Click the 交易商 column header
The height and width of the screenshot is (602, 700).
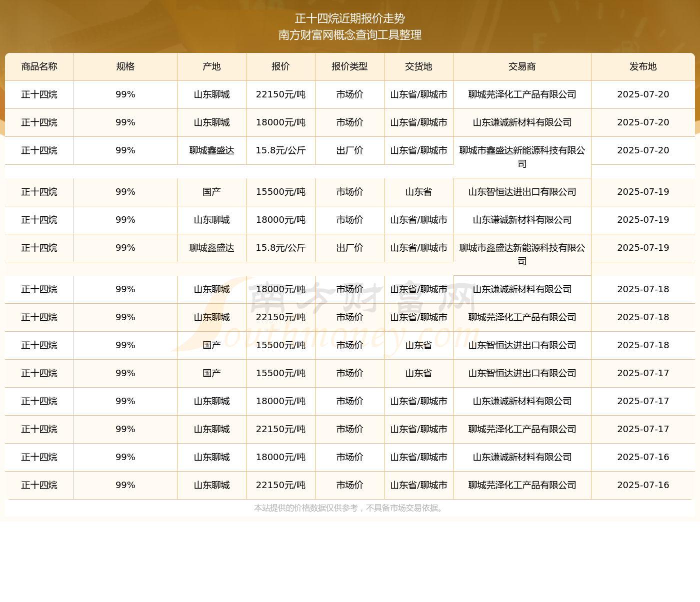click(x=522, y=66)
